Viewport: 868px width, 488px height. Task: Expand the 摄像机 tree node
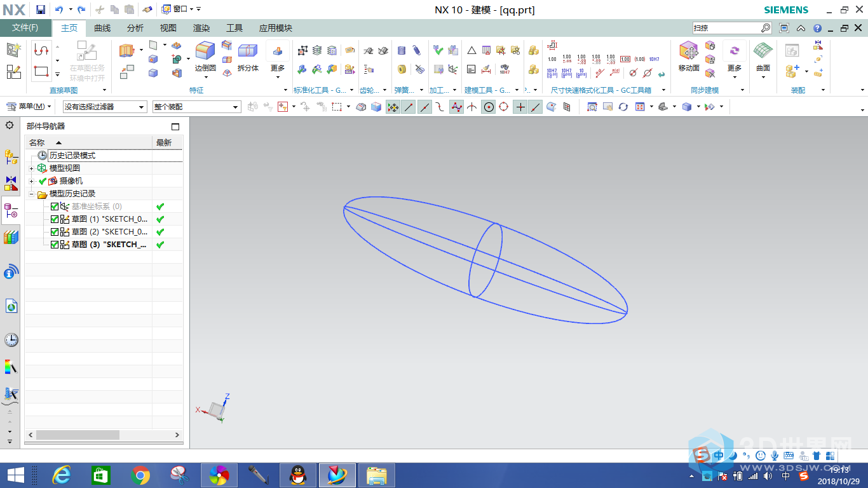click(x=32, y=181)
